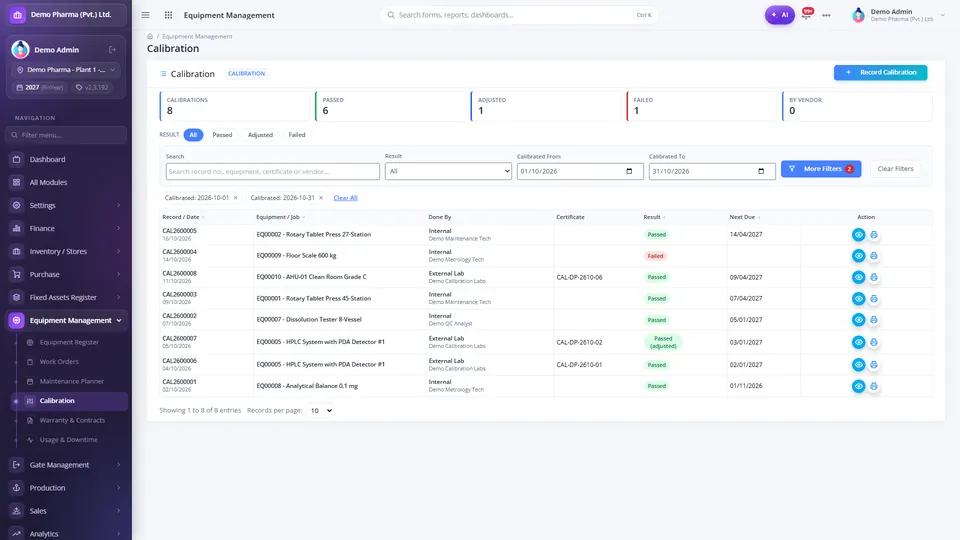The image size is (960, 540).
Task: Select the Passed result filter pill
Action: click(222, 135)
